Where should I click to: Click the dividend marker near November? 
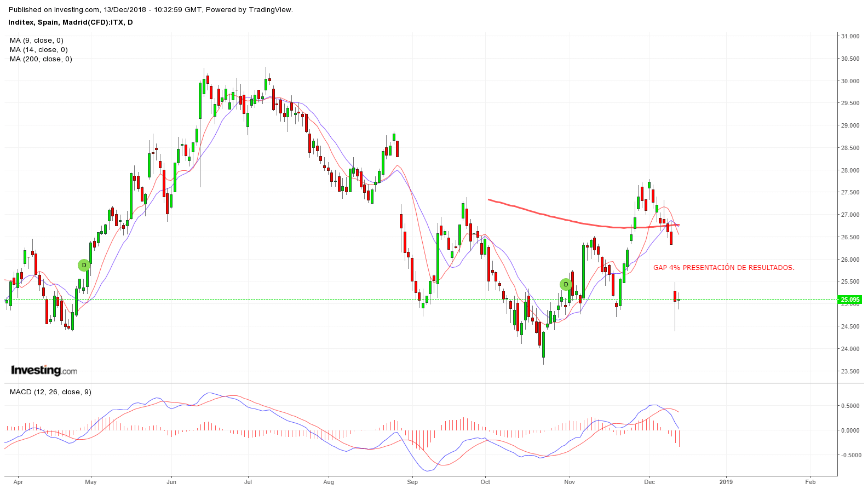(566, 285)
